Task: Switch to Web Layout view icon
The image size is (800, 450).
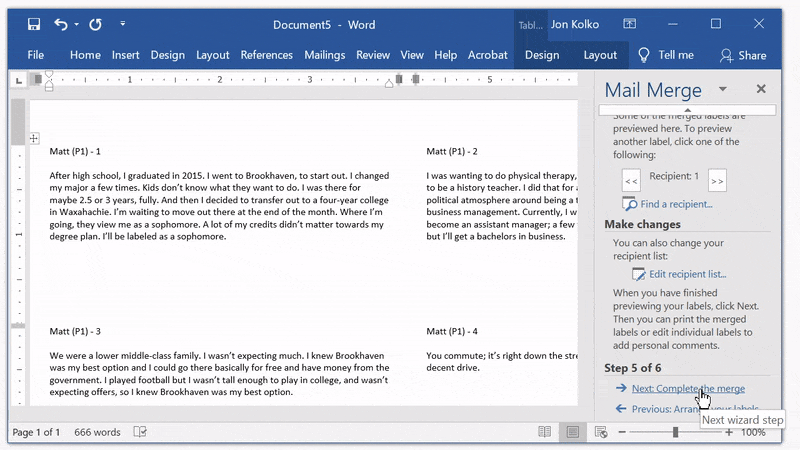Action: pyautogui.click(x=601, y=433)
